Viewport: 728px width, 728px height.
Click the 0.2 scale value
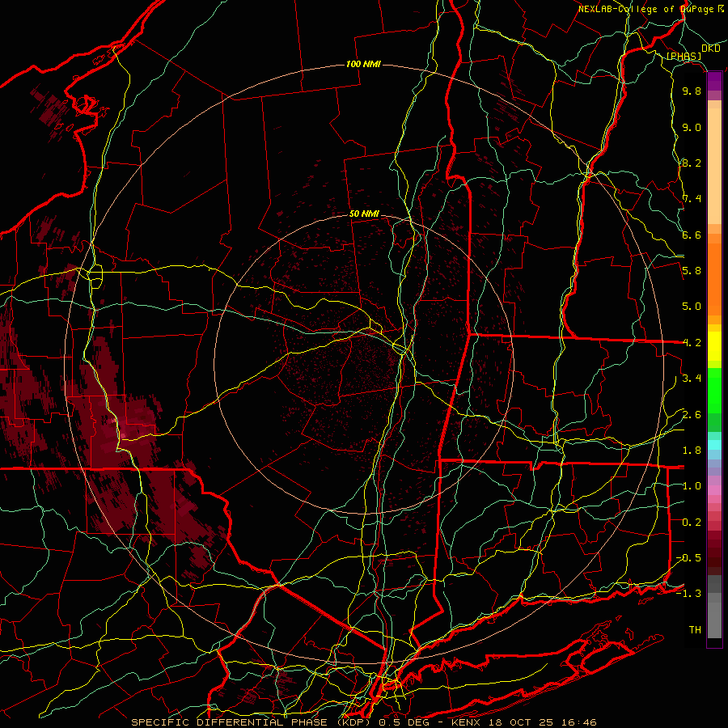point(692,523)
